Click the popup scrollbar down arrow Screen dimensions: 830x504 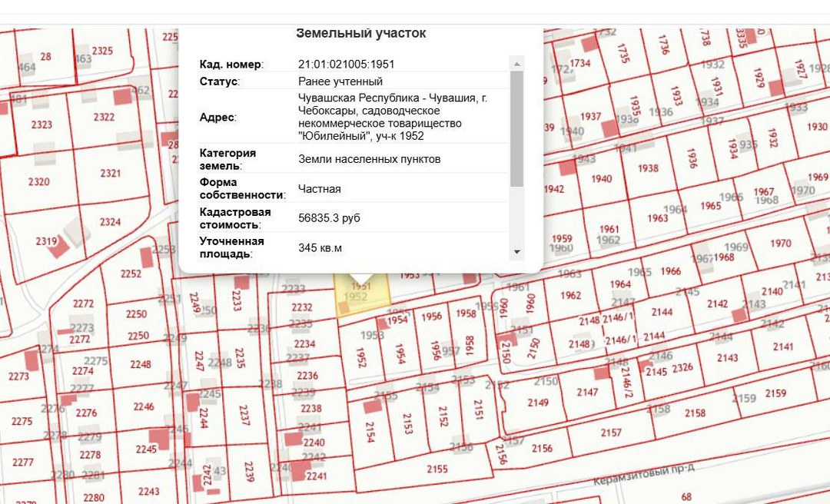click(x=516, y=251)
